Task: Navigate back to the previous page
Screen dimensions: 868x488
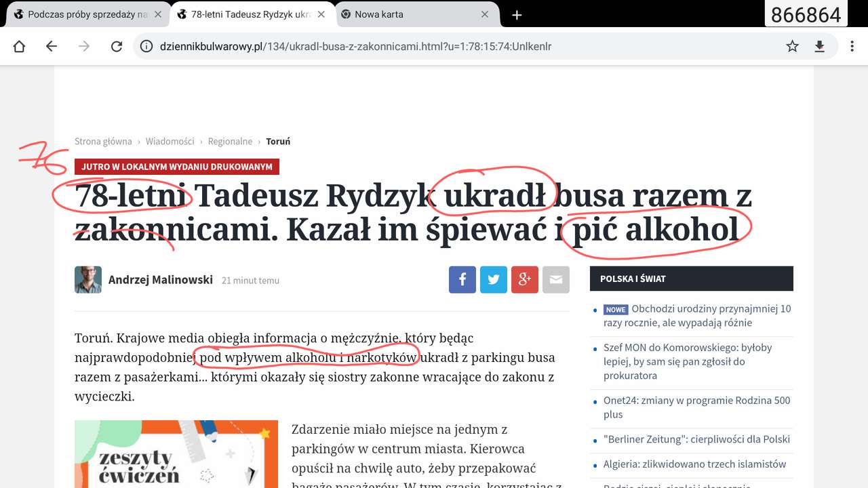Action: tap(52, 46)
